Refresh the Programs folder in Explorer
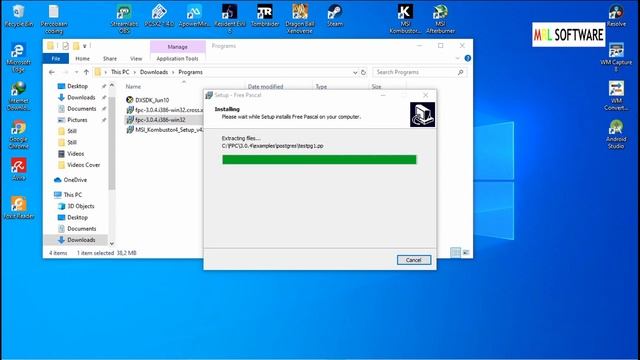The width and height of the screenshot is (640, 360). tap(363, 72)
